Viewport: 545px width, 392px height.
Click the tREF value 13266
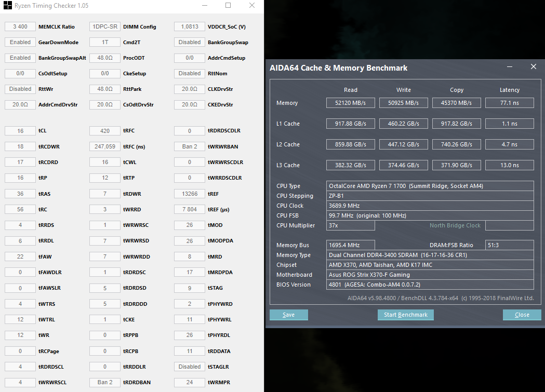(x=190, y=194)
